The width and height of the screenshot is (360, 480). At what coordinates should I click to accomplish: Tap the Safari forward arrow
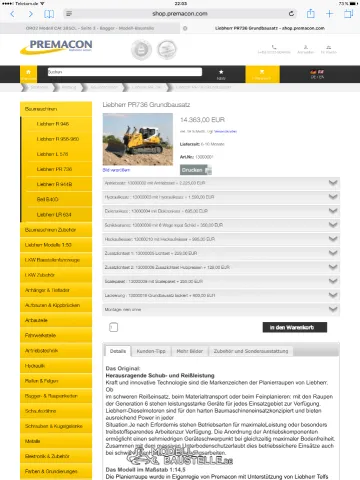pyautogui.click(x=31, y=14)
